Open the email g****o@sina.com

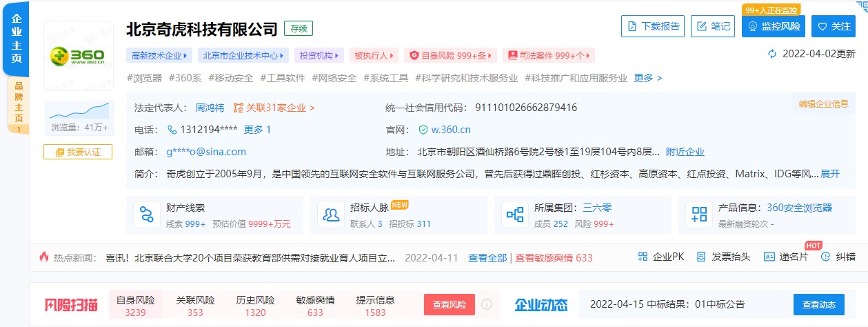pyautogui.click(x=206, y=152)
